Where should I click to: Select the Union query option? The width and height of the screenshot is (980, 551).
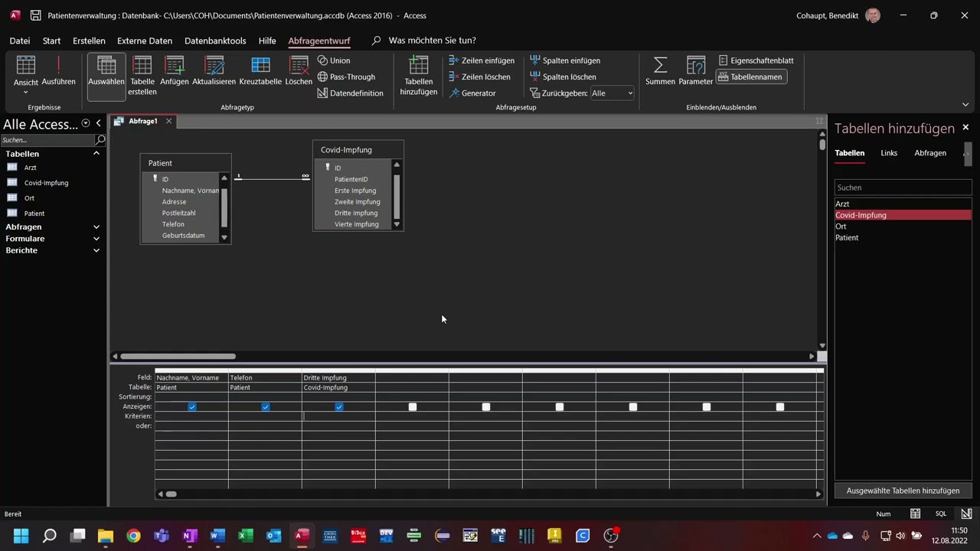(x=334, y=60)
